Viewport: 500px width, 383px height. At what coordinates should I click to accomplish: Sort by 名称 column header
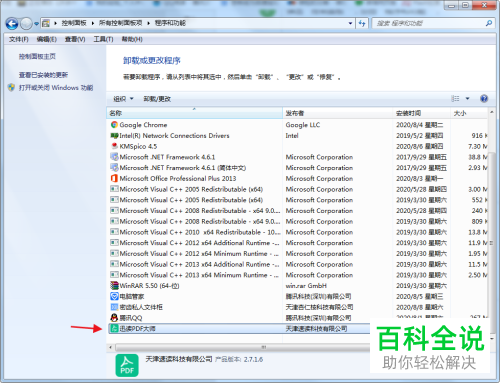point(195,113)
